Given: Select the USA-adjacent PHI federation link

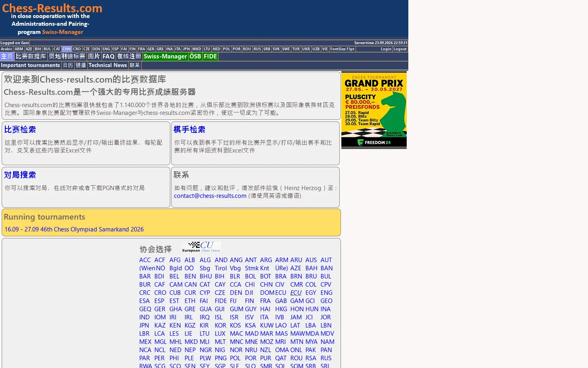Looking at the screenshot, I should tap(174, 358).
